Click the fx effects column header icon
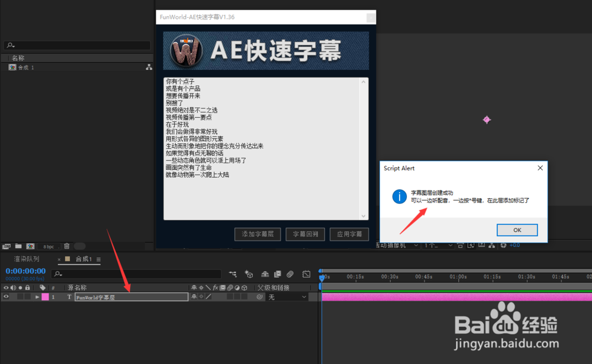This screenshot has height=364, width=592. (215, 288)
